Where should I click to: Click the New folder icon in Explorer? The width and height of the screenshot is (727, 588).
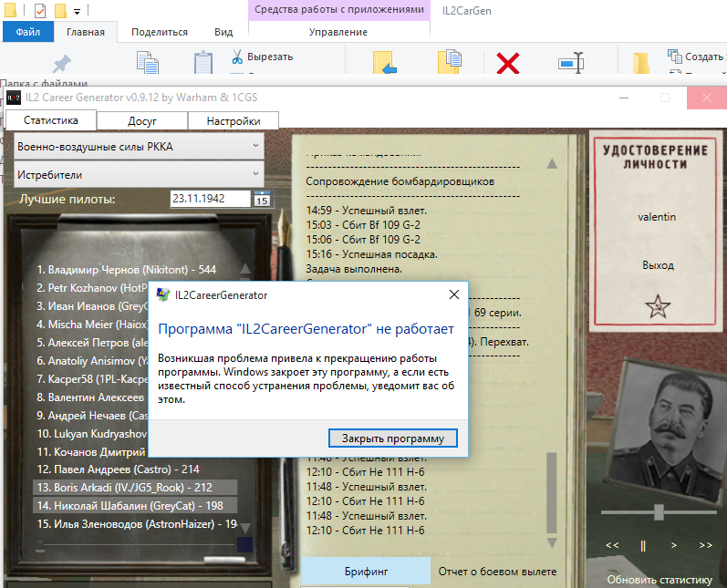coord(641,64)
